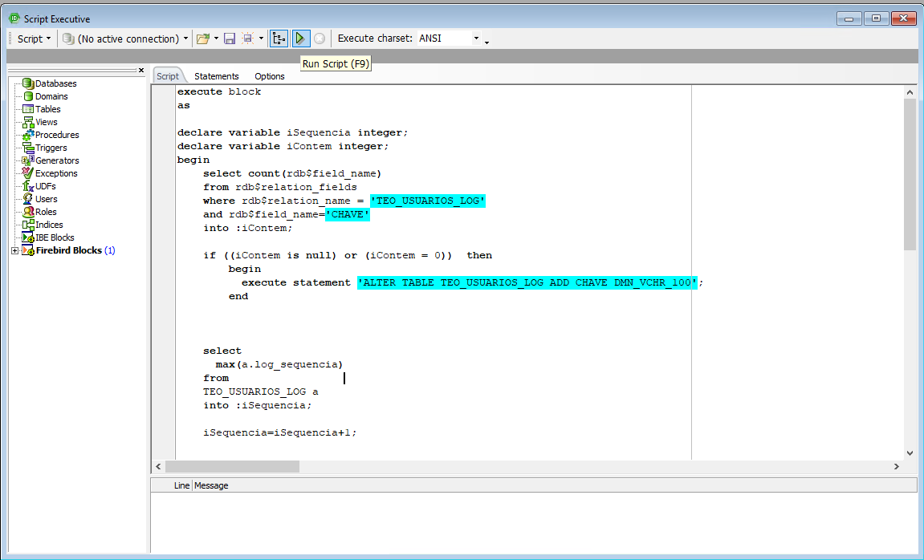Click the 'execute block' first code line
924x560 pixels.
coord(219,91)
